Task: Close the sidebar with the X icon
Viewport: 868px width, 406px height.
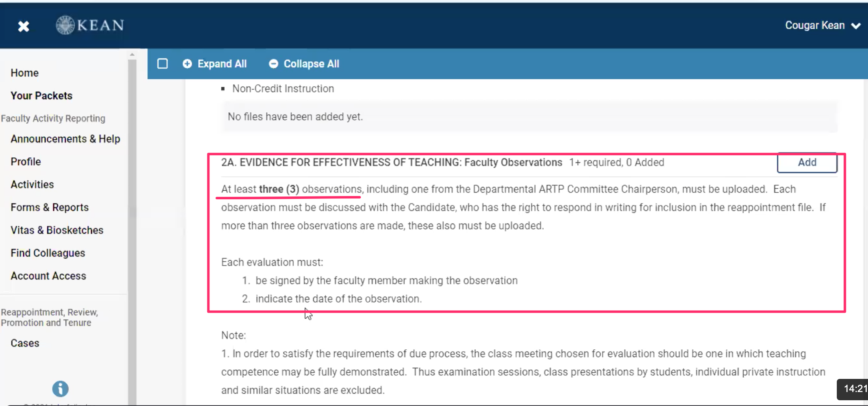Action: pos(24,26)
